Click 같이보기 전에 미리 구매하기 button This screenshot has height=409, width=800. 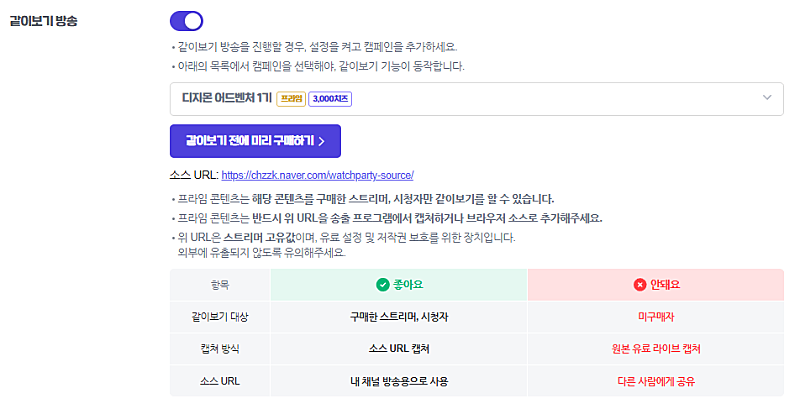(255, 141)
